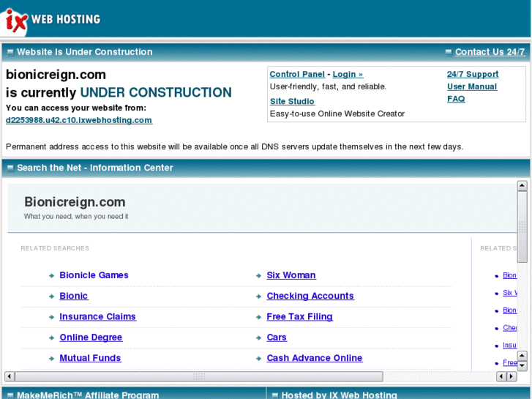Click the MakeMeRich Affiliate Program heading
The image size is (532, 399).
click(x=88, y=395)
